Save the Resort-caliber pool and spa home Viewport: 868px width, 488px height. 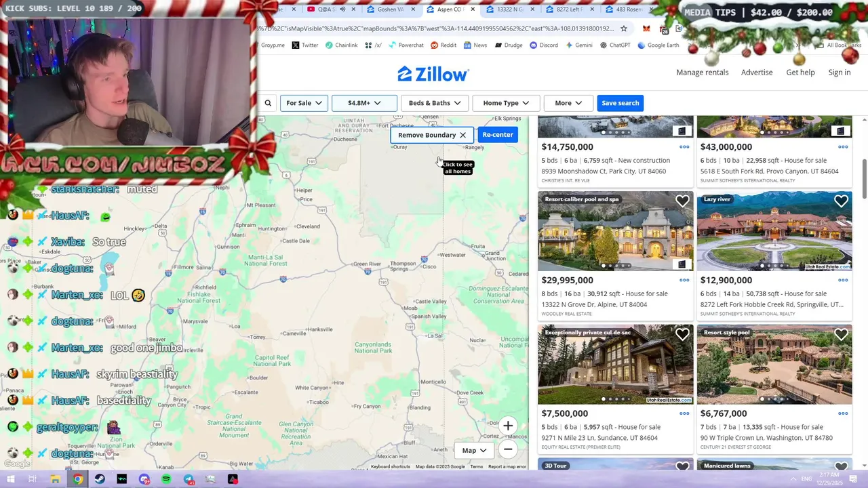click(x=682, y=201)
